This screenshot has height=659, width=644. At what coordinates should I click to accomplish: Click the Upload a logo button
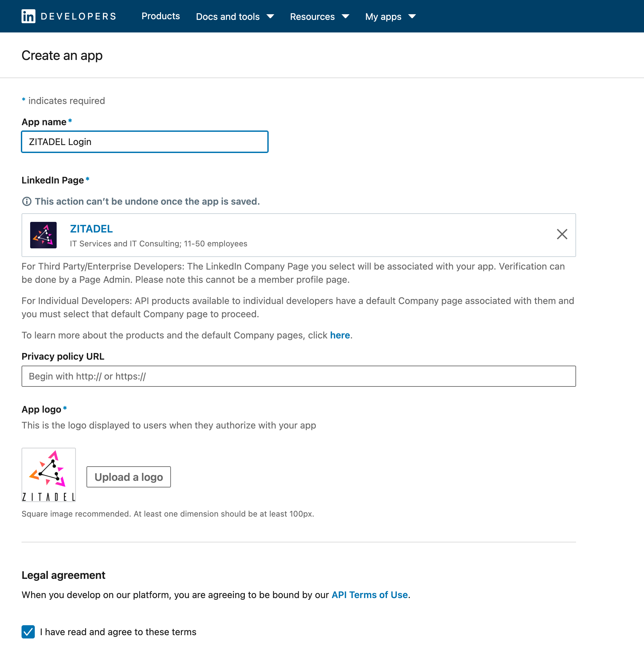(128, 477)
